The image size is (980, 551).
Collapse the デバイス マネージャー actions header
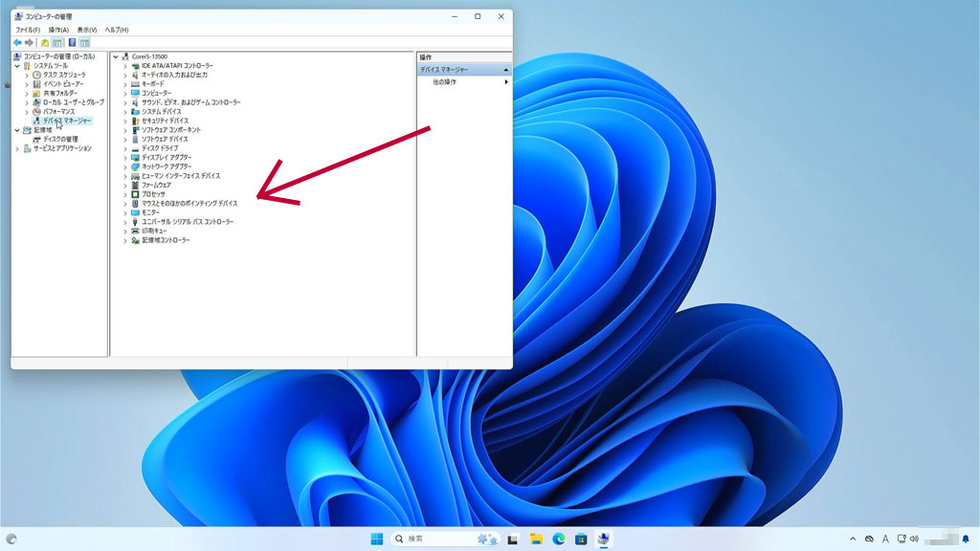[505, 70]
